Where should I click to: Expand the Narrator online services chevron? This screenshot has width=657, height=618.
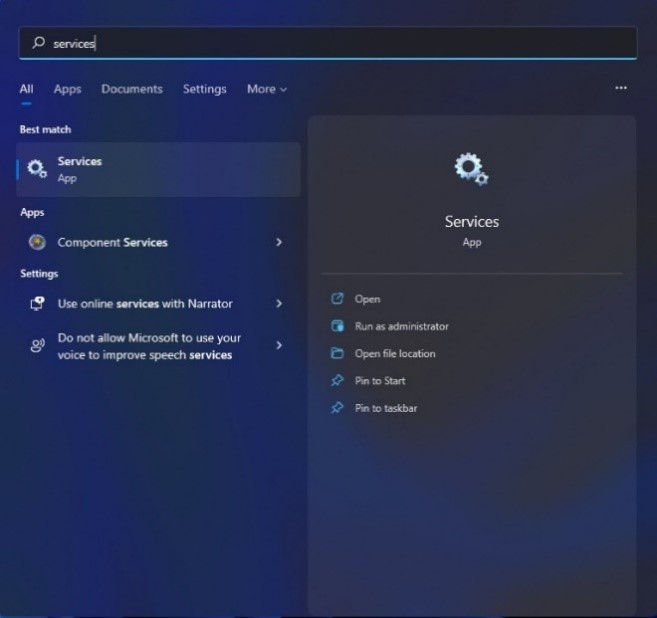(279, 303)
